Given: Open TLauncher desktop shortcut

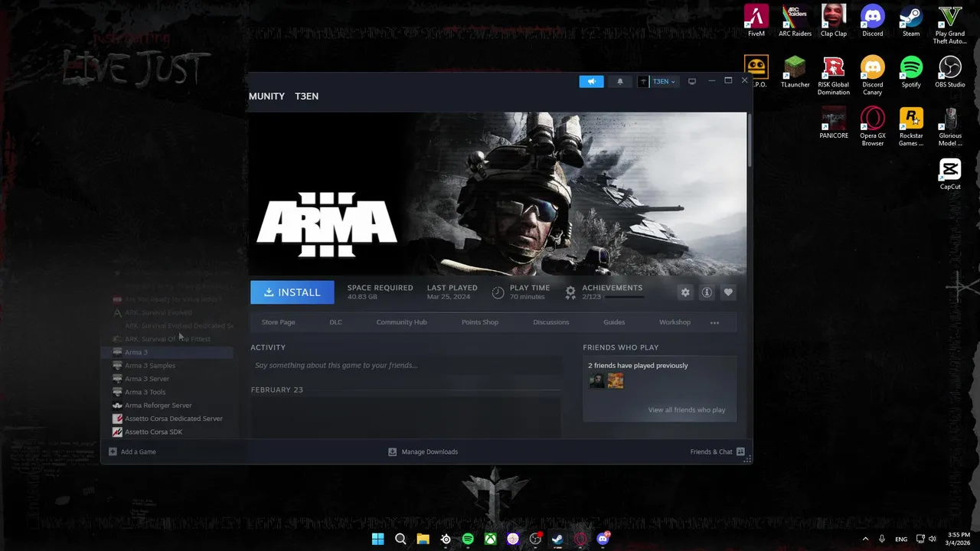Looking at the screenshot, I should 795,72.
